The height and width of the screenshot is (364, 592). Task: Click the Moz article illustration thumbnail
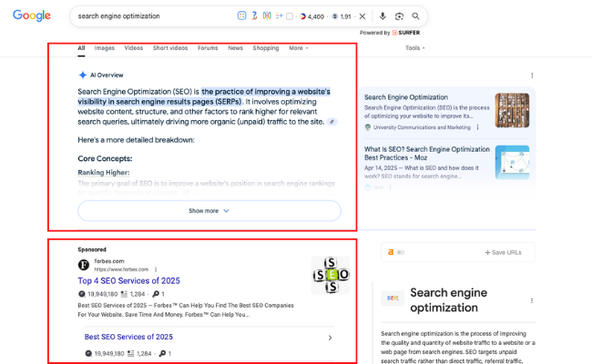point(512,162)
